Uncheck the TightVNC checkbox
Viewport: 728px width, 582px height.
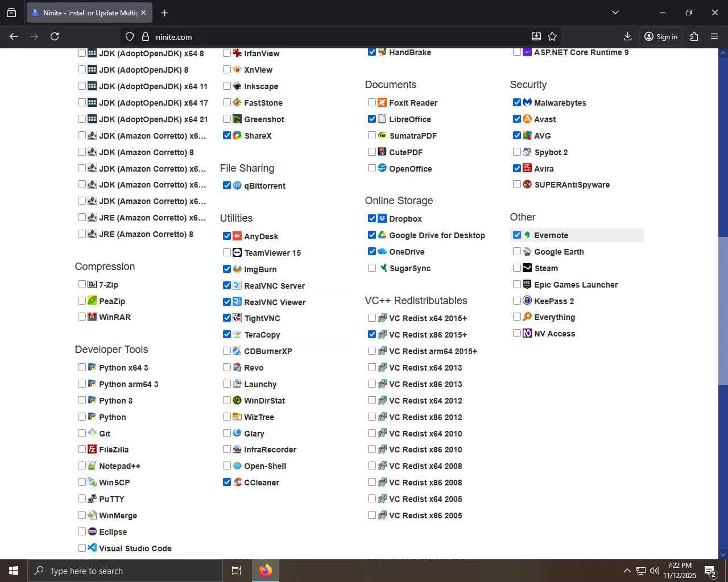coord(227,318)
